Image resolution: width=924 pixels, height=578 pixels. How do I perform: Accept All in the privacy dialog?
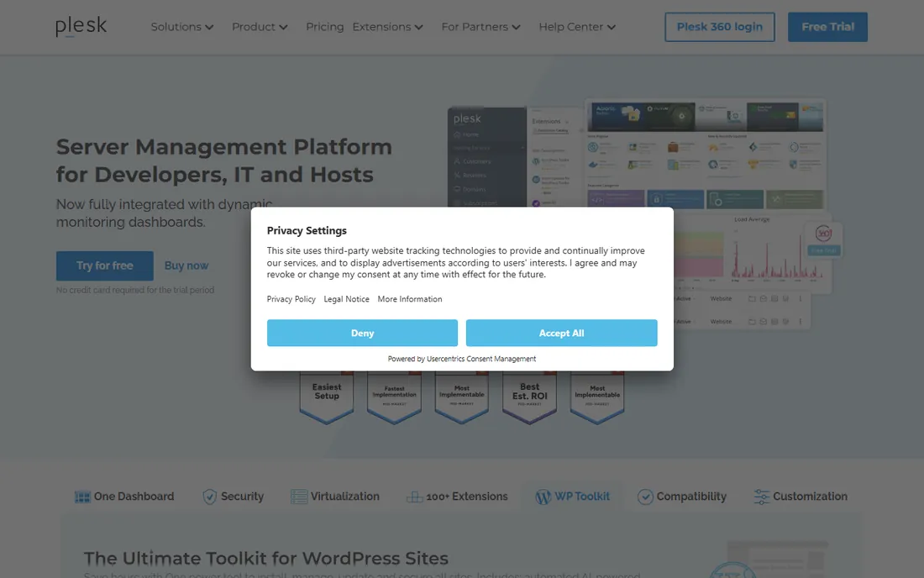[562, 333]
